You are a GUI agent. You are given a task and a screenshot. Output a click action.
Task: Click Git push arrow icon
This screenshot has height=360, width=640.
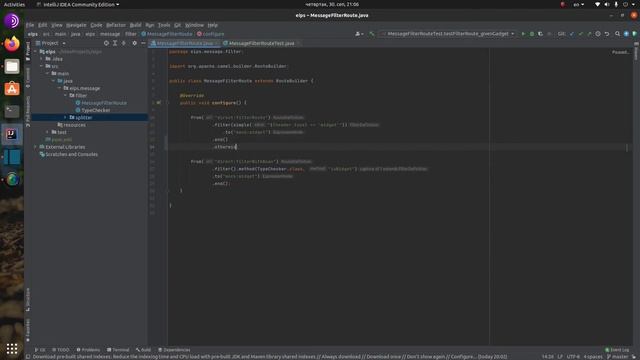point(589,34)
